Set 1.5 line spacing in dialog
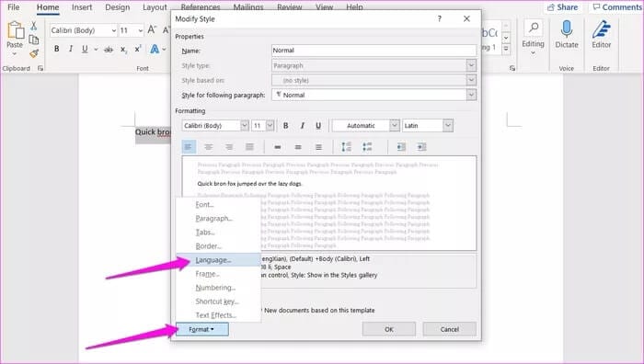 (x=298, y=147)
